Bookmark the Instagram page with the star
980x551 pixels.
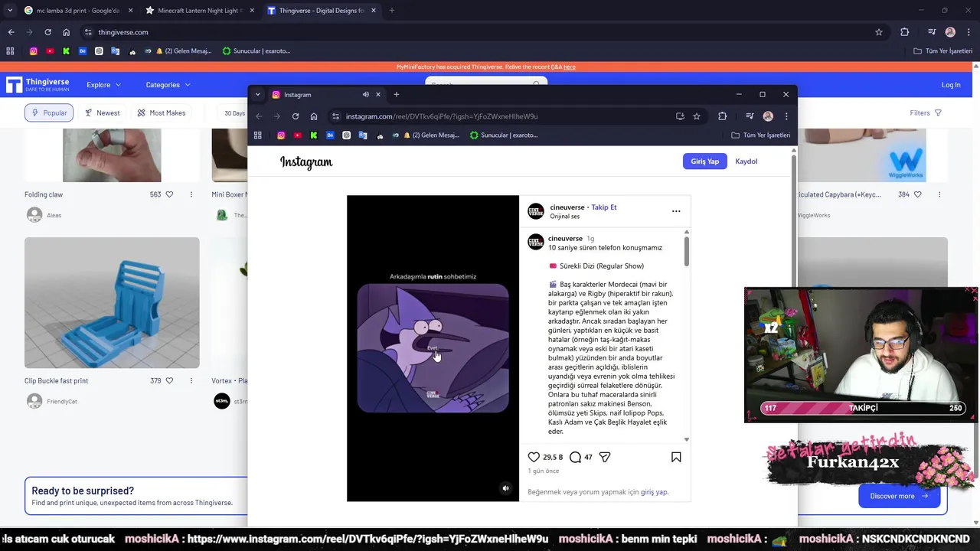pyautogui.click(x=697, y=116)
